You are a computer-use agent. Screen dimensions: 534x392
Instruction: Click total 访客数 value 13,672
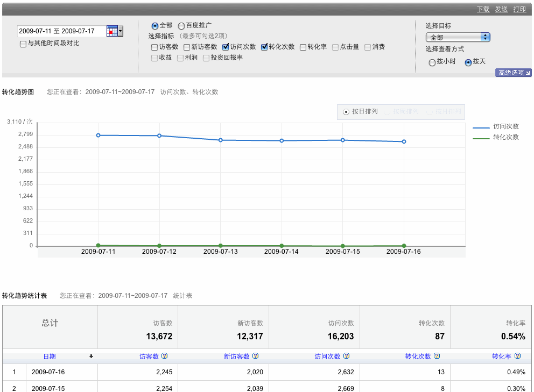159,336
